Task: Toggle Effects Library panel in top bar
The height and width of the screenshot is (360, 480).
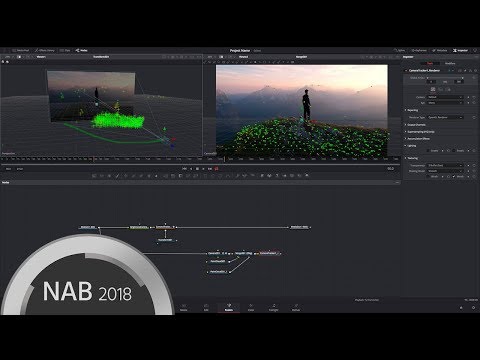Action: pyautogui.click(x=45, y=50)
